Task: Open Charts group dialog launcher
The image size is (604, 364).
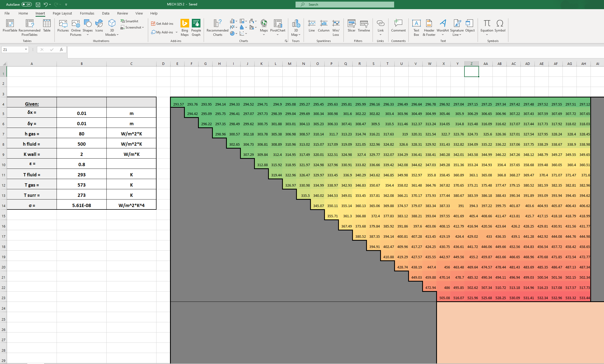Action: point(286,41)
